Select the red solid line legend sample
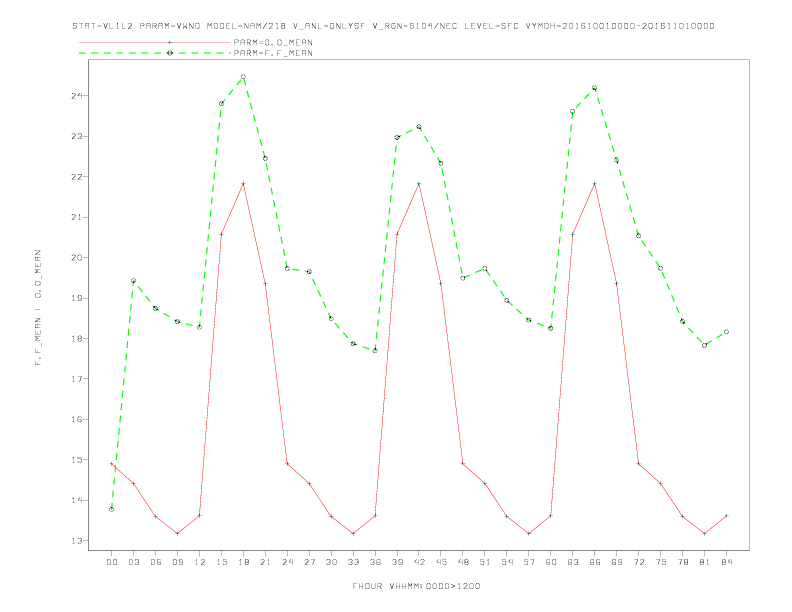This screenshot has width=792, height=612. click(x=155, y=42)
